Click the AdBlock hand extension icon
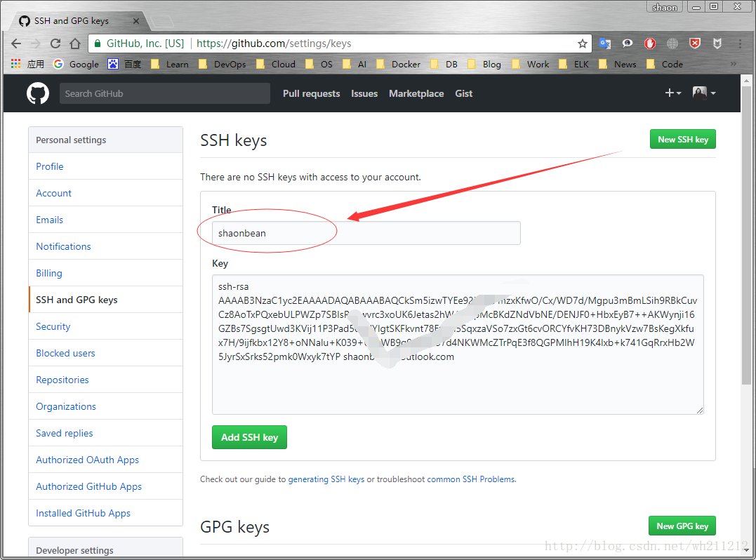The width and height of the screenshot is (756, 560). click(650, 44)
